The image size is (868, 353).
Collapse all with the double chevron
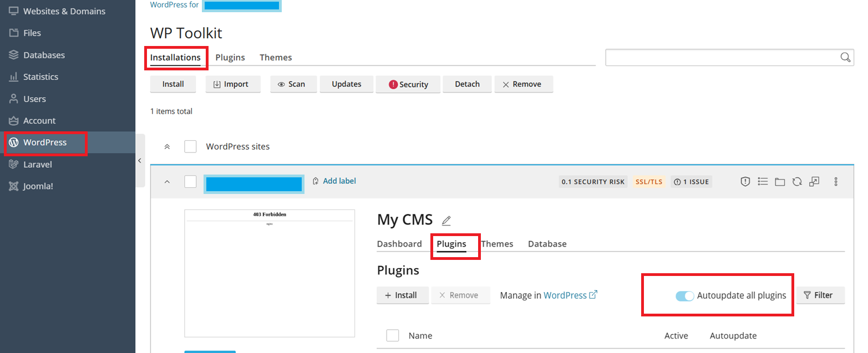click(167, 147)
